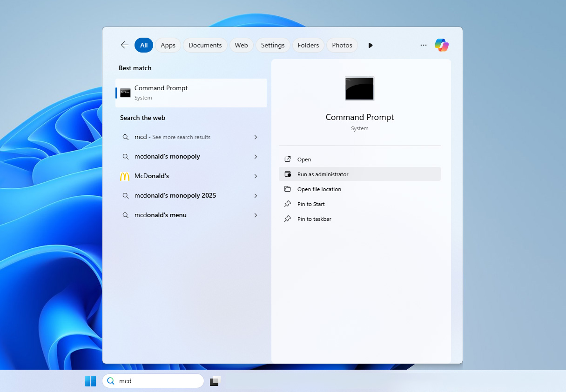Open file location of Command Prompt
The height and width of the screenshot is (392, 566).
point(319,189)
